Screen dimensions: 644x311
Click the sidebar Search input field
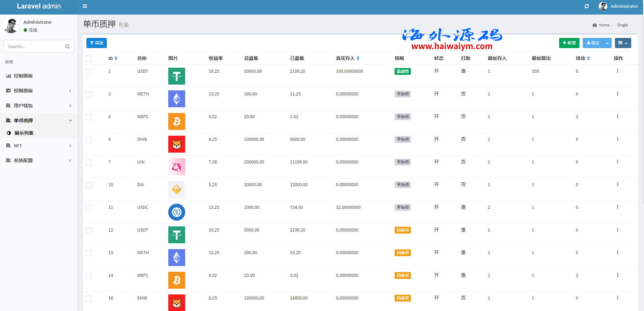(x=34, y=47)
